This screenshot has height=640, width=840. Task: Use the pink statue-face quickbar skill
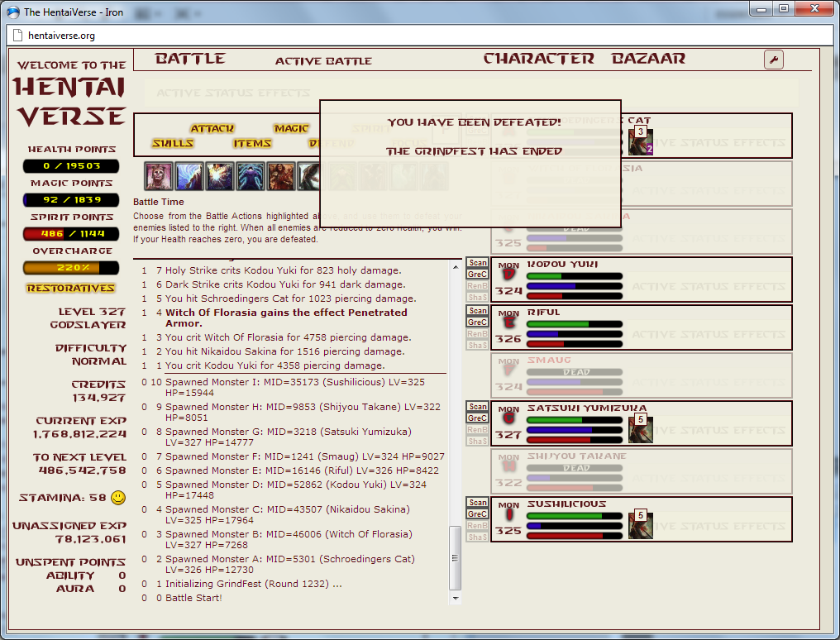159,177
